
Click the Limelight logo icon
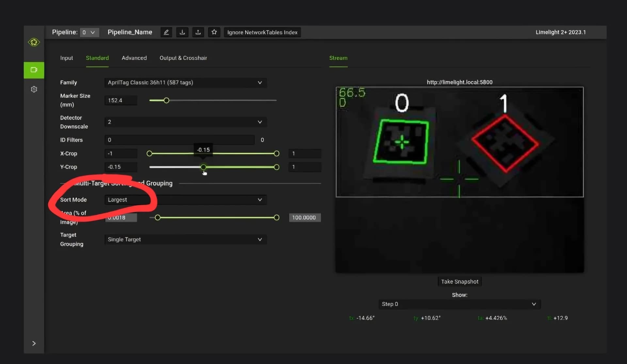click(34, 42)
